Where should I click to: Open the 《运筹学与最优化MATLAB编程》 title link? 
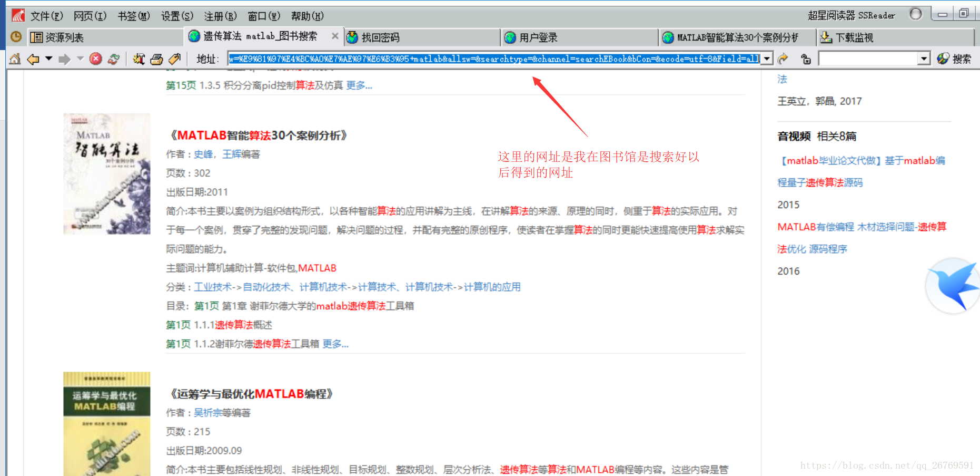(x=251, y=394)
